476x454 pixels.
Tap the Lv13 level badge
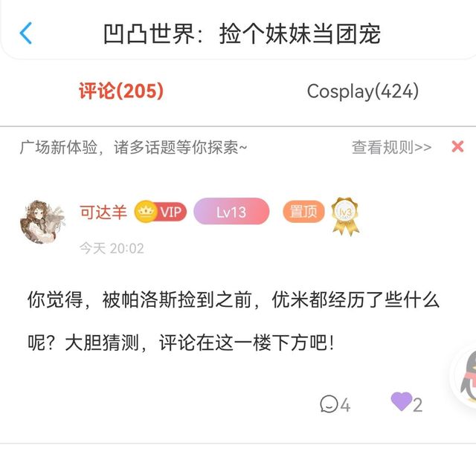(231, 211)
